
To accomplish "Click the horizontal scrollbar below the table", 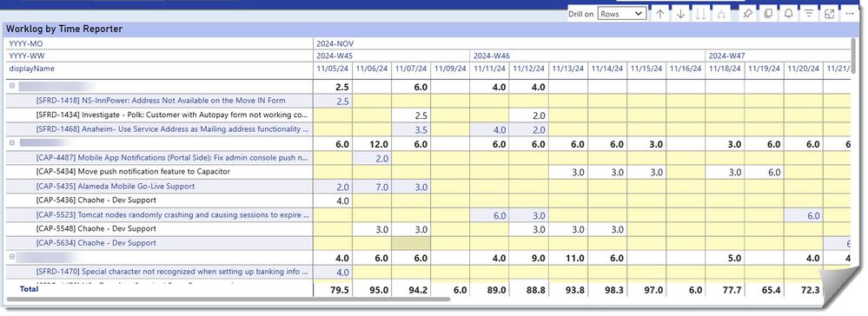I will [229, 300].
